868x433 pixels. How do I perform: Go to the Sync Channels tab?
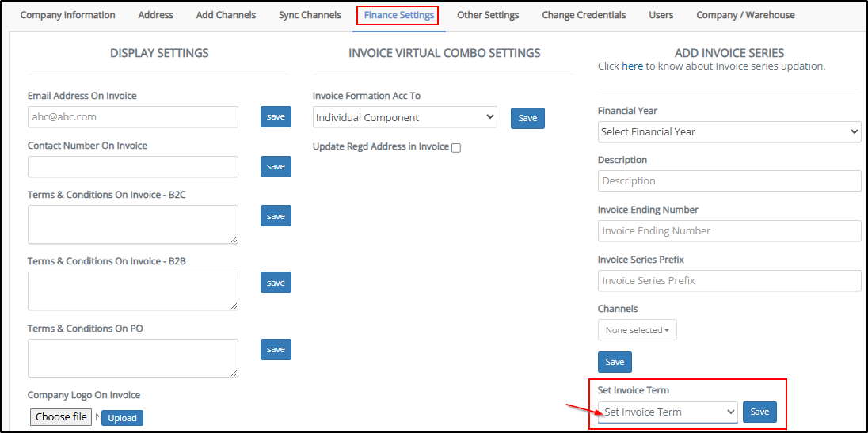pos(310,15)
